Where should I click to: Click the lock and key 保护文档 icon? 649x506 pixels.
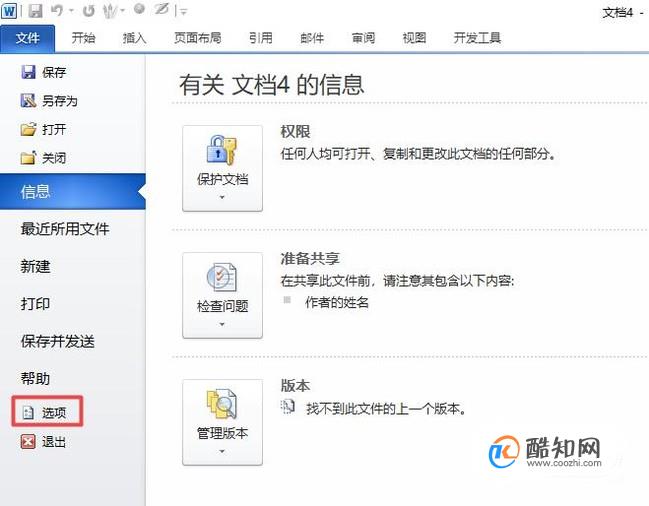221,150
